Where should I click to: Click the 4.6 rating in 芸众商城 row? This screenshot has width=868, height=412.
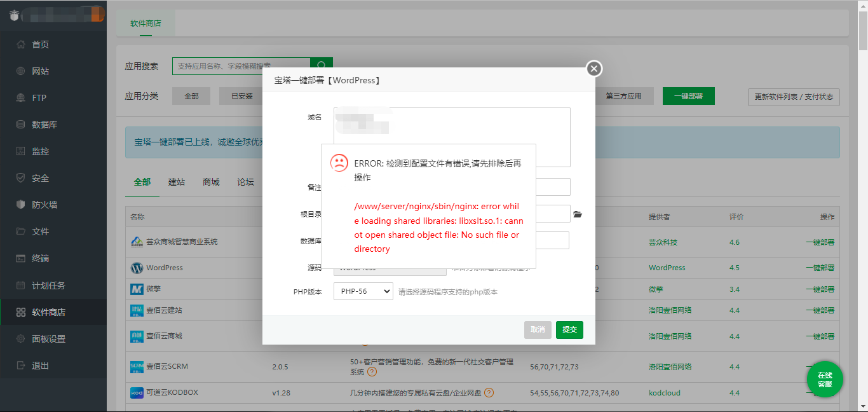pos(735,242)
